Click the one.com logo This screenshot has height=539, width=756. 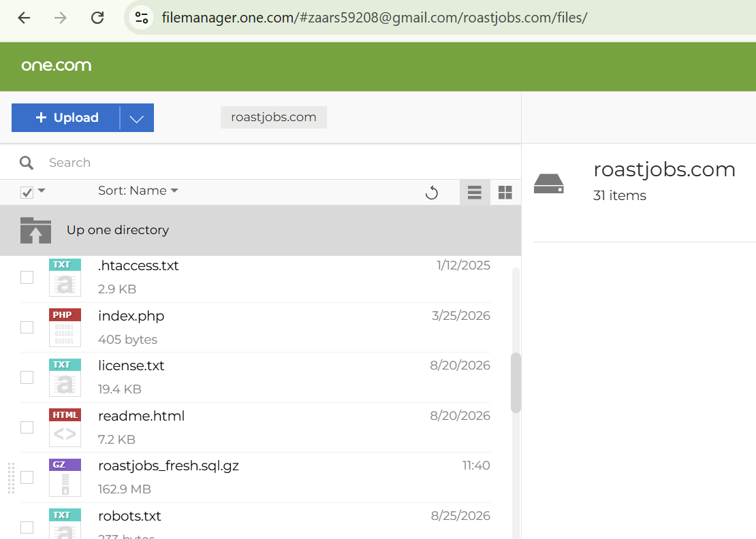[x=57, y=65]
